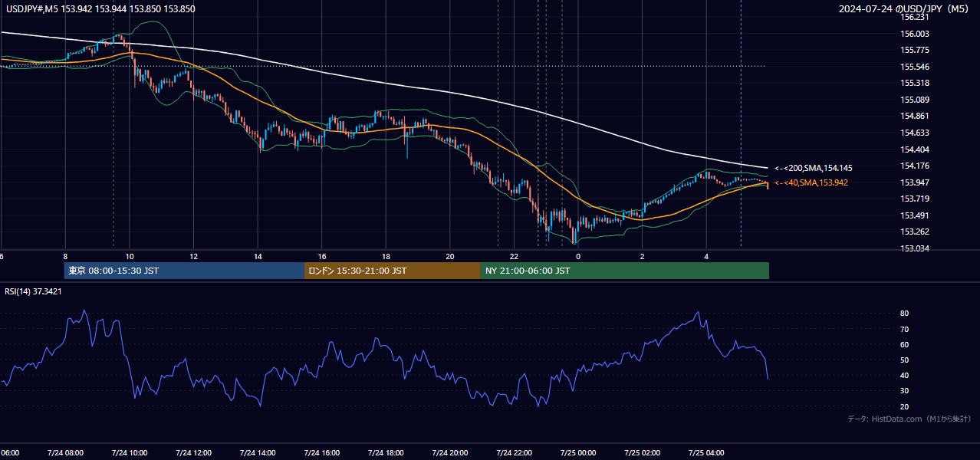
Task: Click the 155.775 price axis value
Action: pyautogui.click(x=915, y=50)
